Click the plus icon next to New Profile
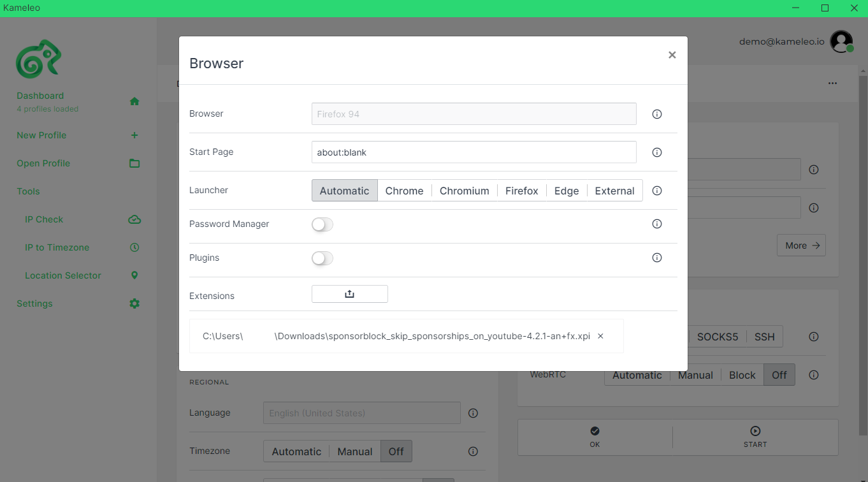Image resolution: width=868 pixels, height=482 pixels. pyautogui.click(x=134, y=135)
